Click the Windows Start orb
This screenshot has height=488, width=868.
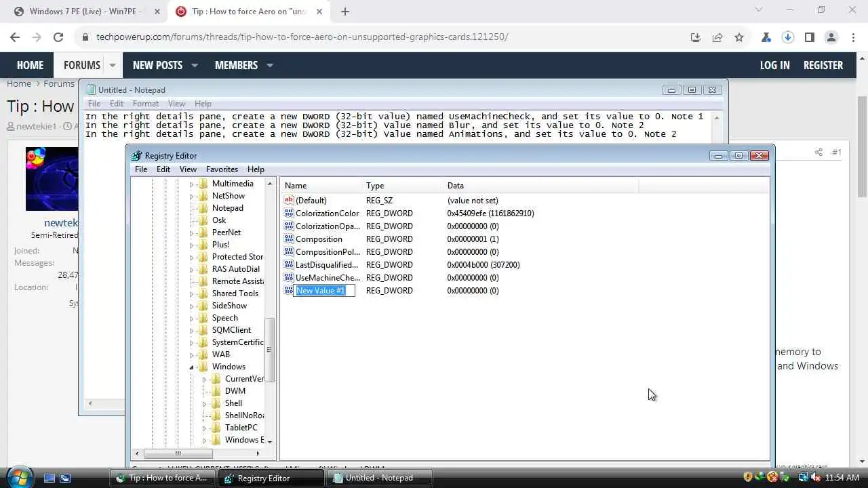pyautogui.click(x=19, y=476)
